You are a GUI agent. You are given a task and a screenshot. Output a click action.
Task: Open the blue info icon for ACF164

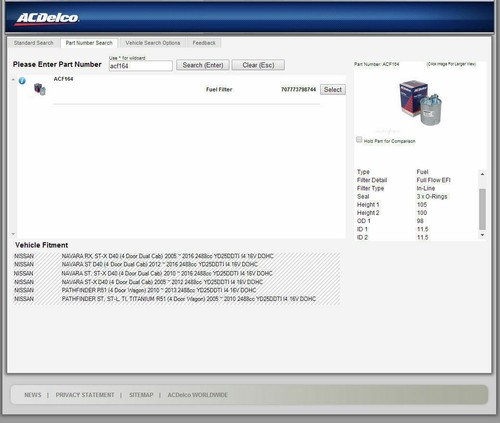(x=22, y=81)
